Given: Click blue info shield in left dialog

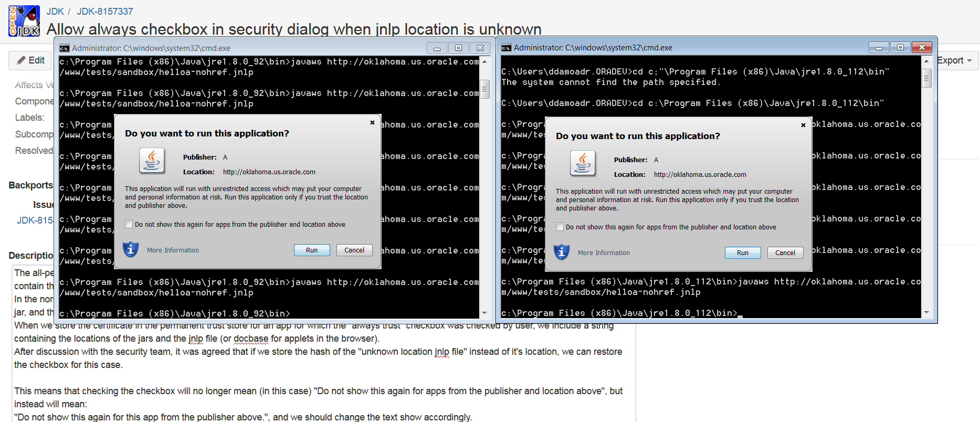Looking at the screenshot, I should click(x=131, y=249).
